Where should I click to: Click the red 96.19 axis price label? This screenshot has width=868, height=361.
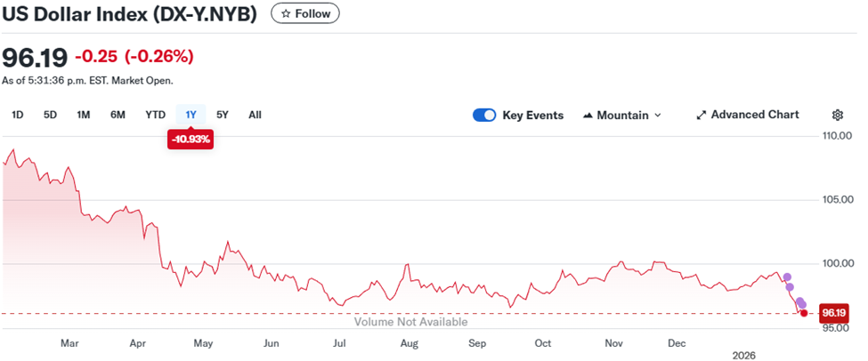(832, 313)
